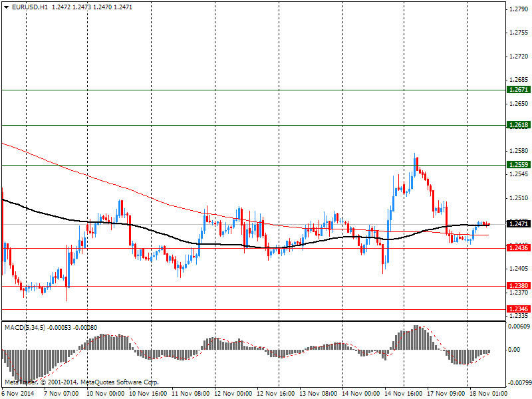
Task: Click the EURUSD,H1 chart title
Action: pos(29,7)
